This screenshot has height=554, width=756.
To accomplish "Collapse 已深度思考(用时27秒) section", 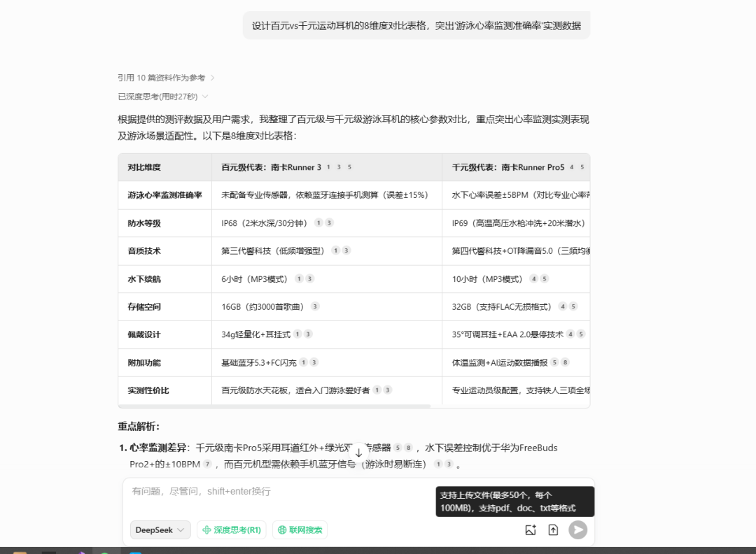I will (163, 97).
